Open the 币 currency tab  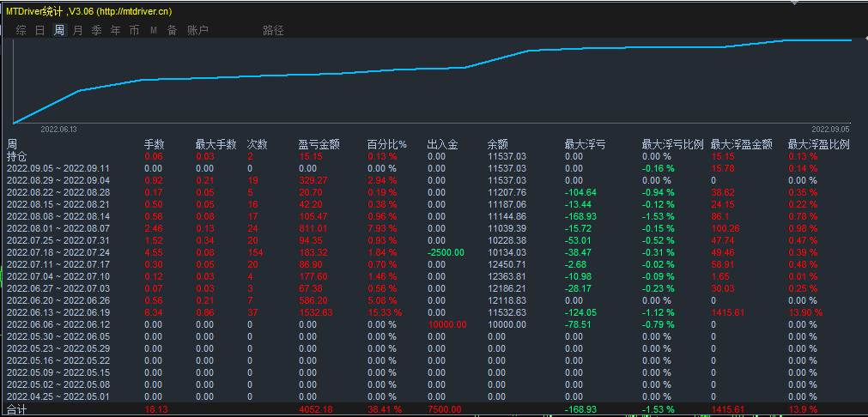click(x=134, y=30)
